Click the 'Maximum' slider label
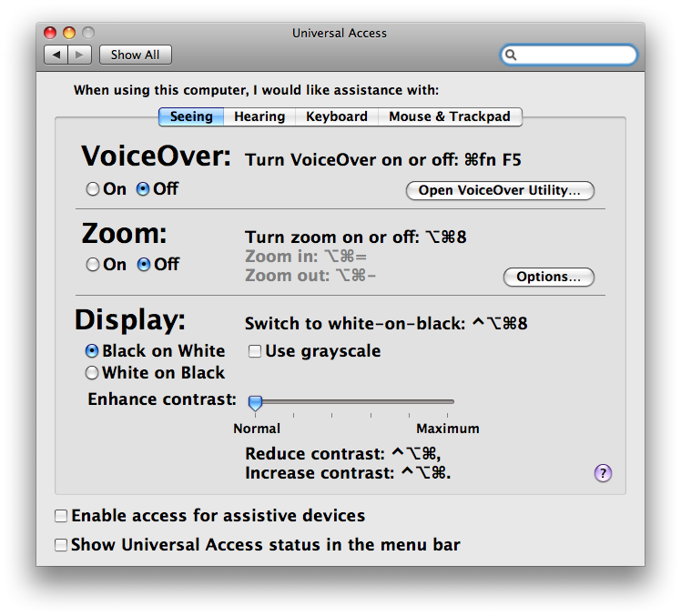The width and height of the screenshot is (681, 616). pos(448,429)
